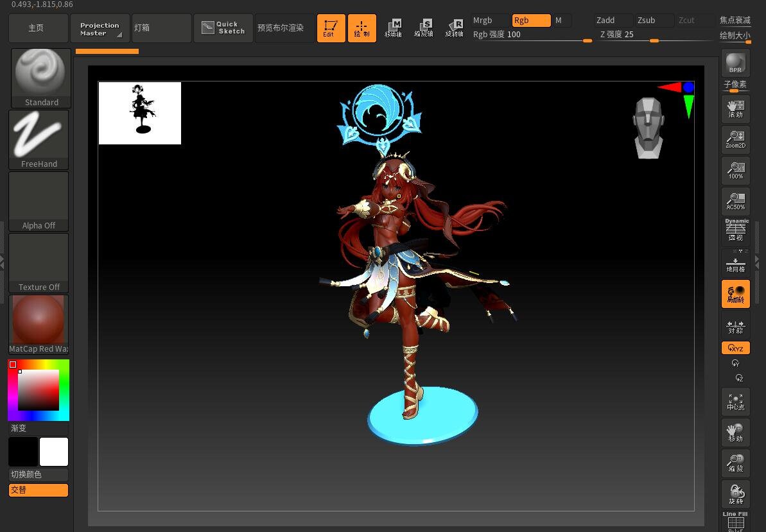The image size is (766, 532).
Task: Collapse the left tray with the side arrow
Action: coord(3,263)
